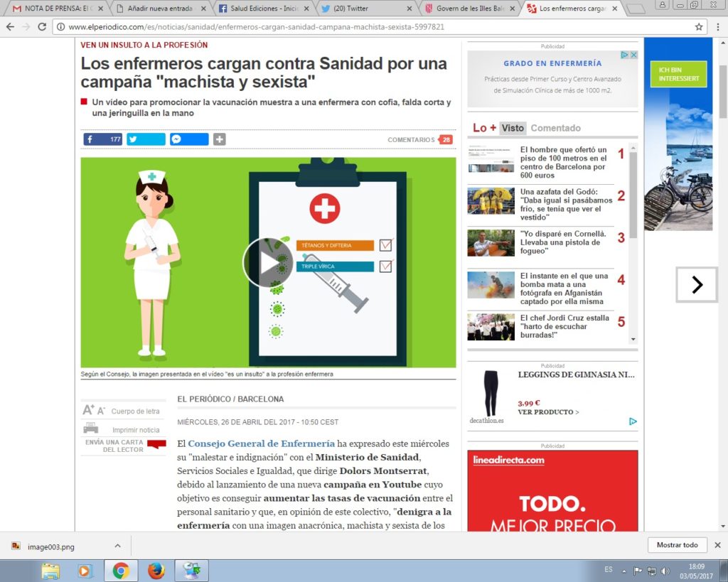Open the Consejo General de Enfermería link
Image resolution: width=728 pixels, height=582 pixels.
tap(261, 443)
